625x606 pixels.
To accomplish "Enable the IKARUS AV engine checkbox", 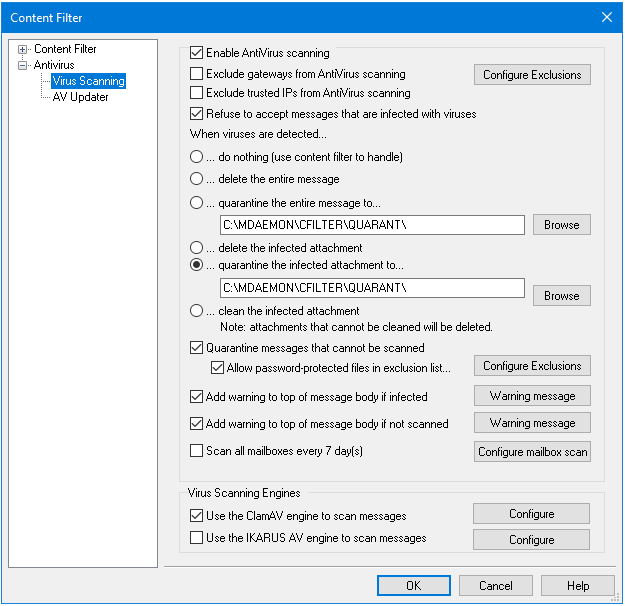I will tap(197, 539).
